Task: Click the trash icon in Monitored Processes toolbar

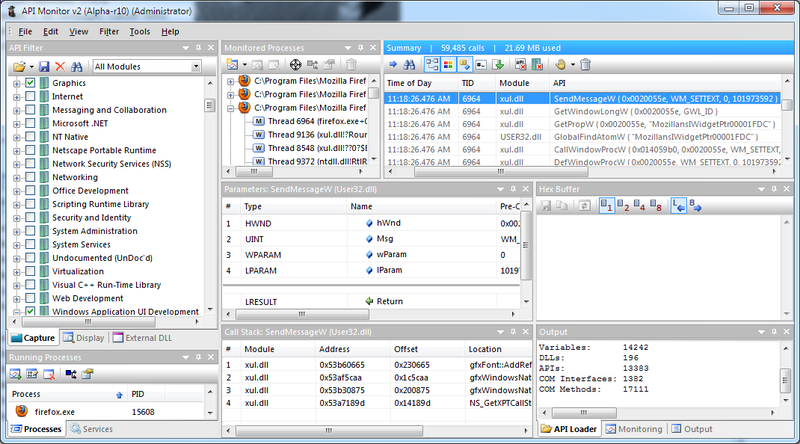Action: click(351, 64)
